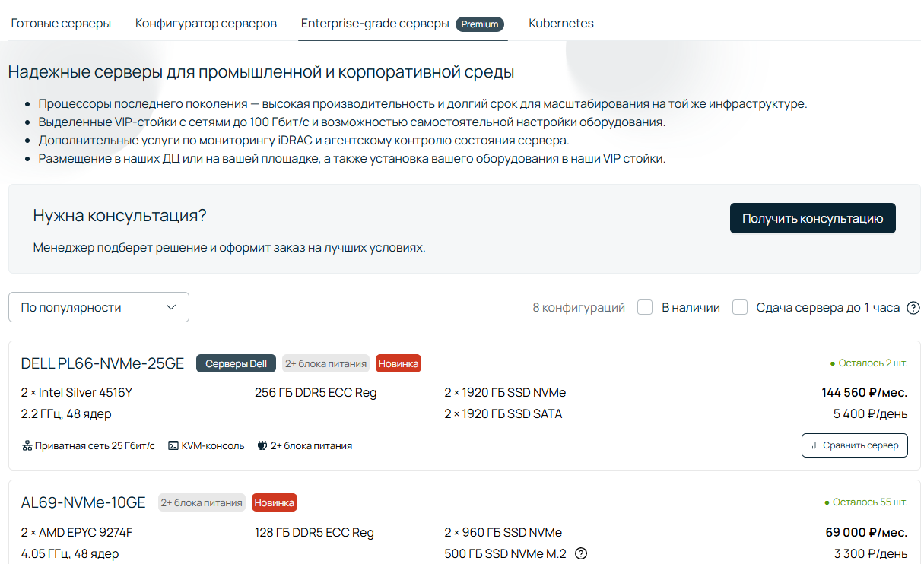This screenshot has width=924, height=564.
Task: Expand sort list using the chevron arrow
Action: coord(171,307)
